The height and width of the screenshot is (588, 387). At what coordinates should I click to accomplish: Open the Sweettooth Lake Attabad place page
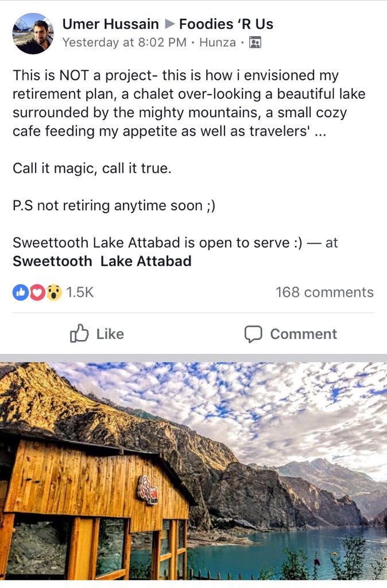pos(102,261)
